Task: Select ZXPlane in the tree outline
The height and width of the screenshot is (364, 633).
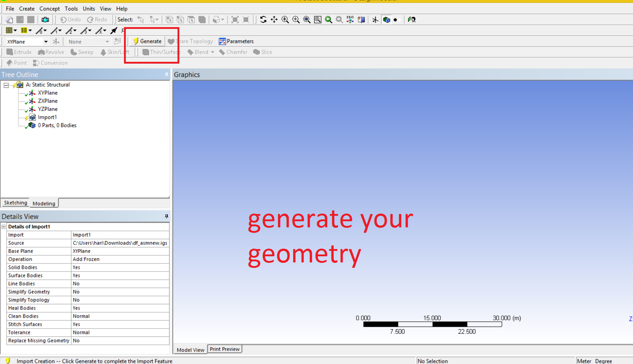Action: tap(48, 101)
